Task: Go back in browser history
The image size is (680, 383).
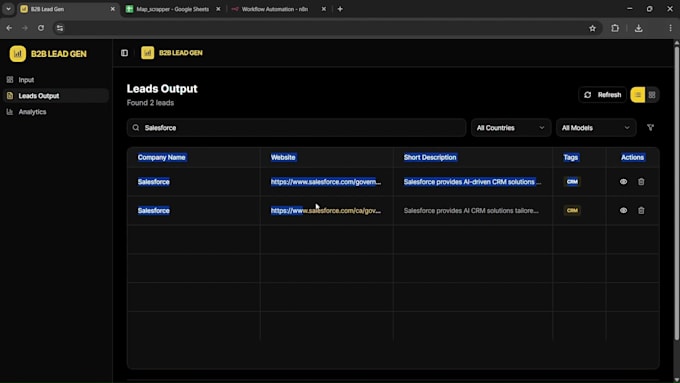Action: pyautogui.click(x=9, y=28)
